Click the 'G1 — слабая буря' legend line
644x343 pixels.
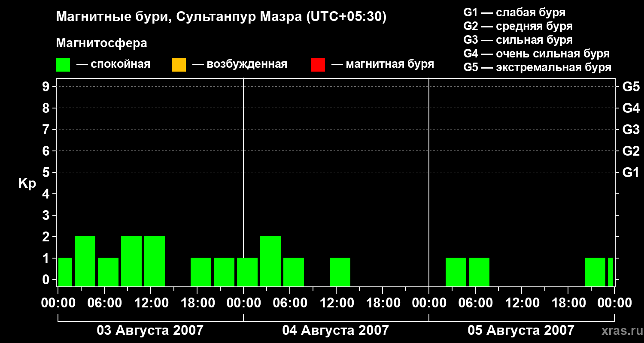click(x=514, y=12)
